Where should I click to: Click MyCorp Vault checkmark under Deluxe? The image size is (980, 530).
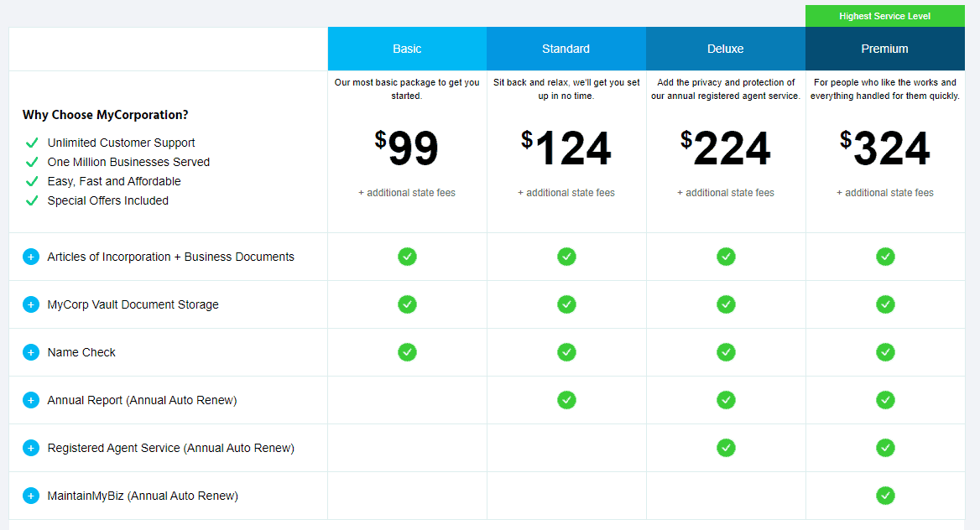click(726, 304)
